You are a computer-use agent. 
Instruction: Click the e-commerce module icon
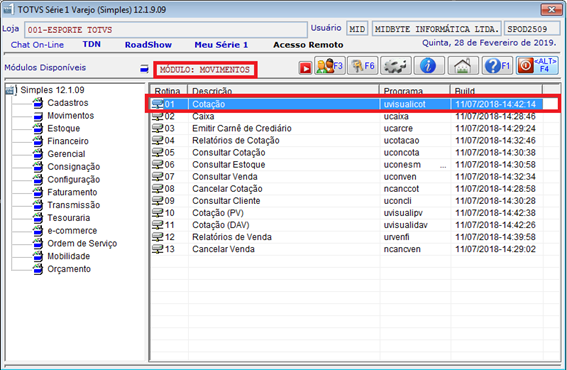pos(38,231)
